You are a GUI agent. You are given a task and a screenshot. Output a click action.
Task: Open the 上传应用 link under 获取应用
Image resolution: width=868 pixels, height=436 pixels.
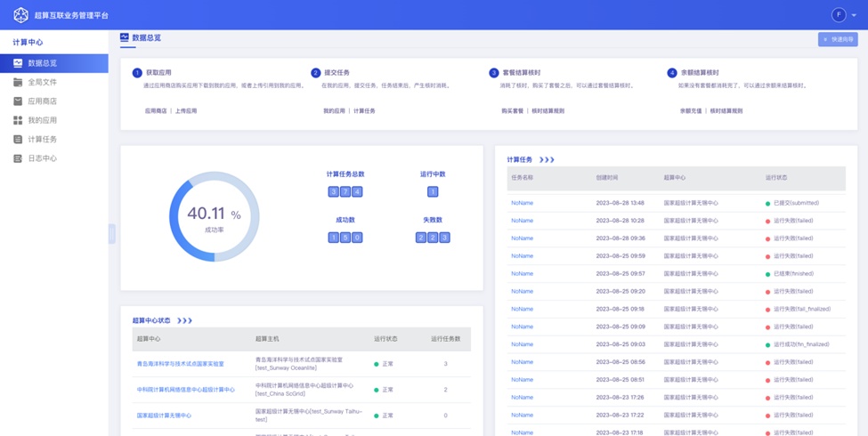[186, 111]
